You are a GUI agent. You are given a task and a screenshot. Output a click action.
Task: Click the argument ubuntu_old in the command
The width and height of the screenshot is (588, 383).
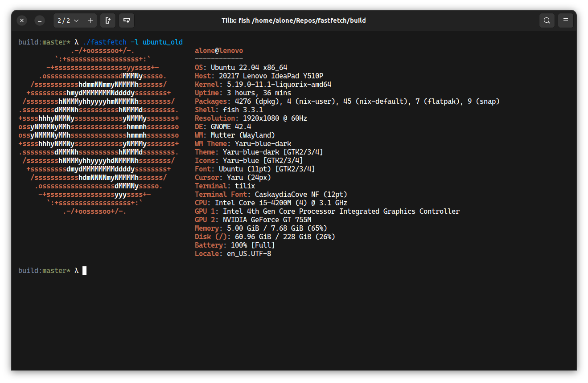[x=163, y=42]
